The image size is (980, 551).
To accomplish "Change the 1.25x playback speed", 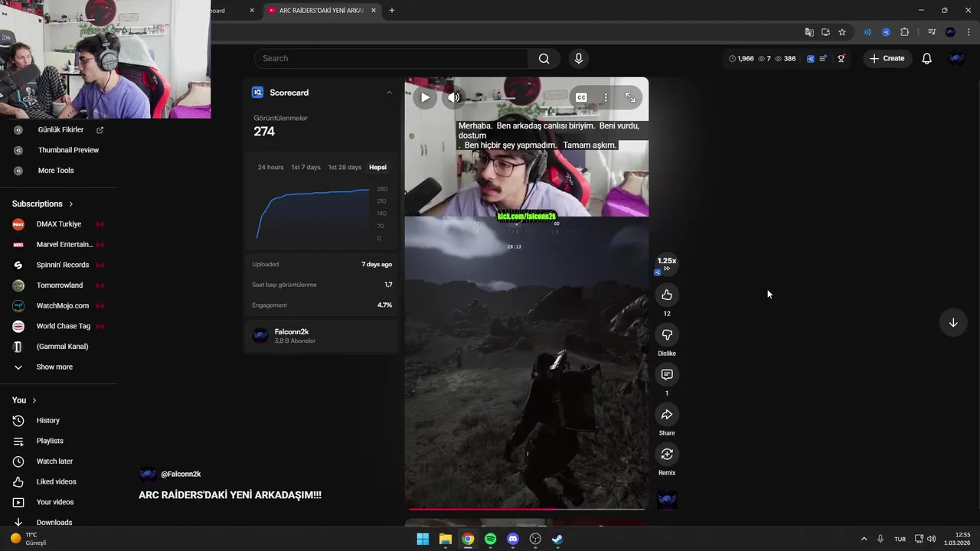I will click(667, 263).
